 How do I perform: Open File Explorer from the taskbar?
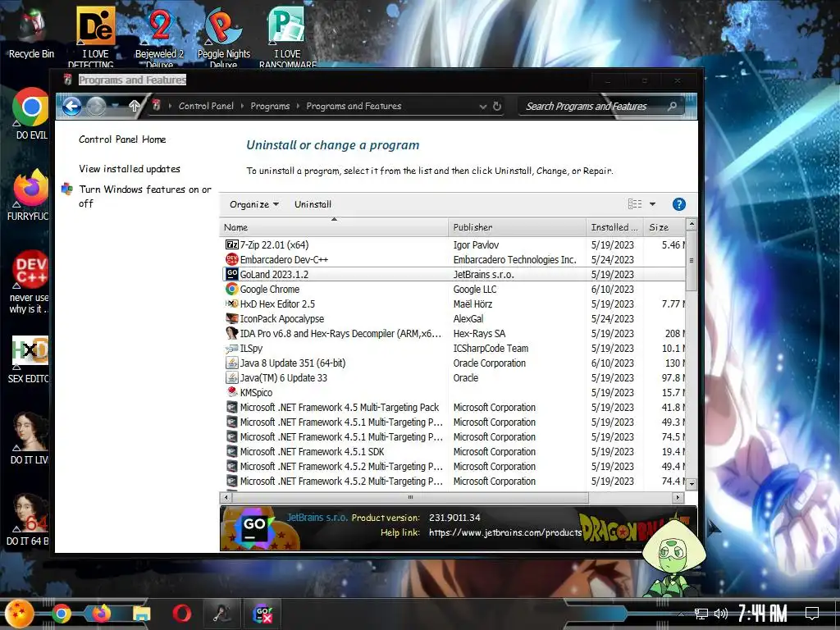(141, 614)
